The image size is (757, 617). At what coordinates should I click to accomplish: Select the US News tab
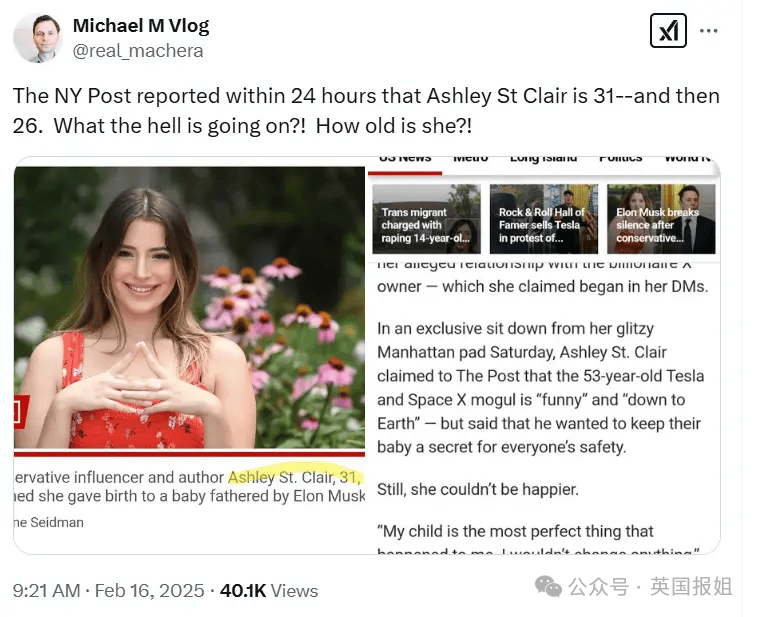point(405,159)
